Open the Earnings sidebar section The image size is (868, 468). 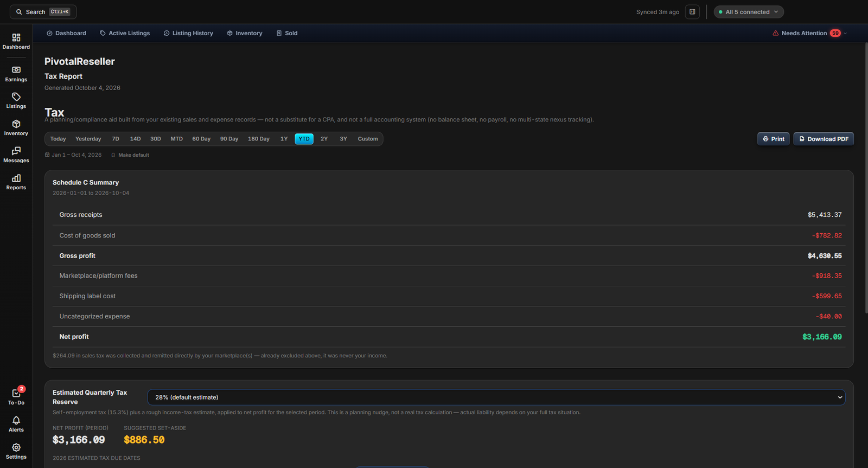click(16, 74)
